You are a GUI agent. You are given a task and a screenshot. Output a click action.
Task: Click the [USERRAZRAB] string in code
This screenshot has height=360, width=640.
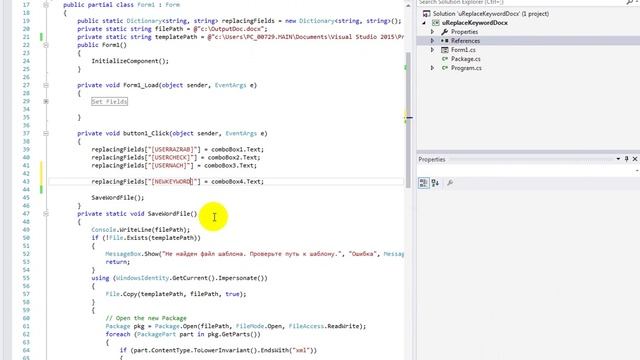click(x=174, y=149)
